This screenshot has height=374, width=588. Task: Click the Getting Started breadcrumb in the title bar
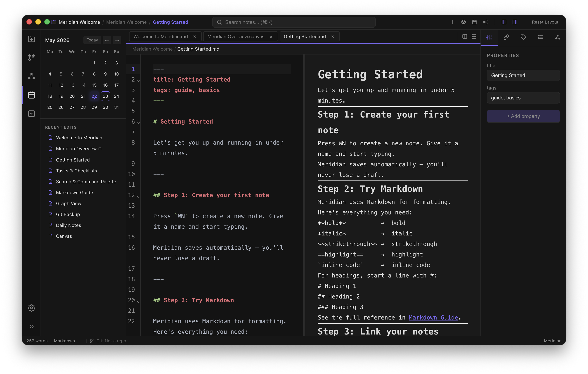171,22
